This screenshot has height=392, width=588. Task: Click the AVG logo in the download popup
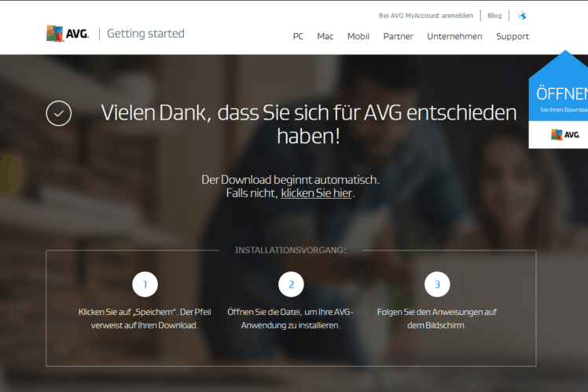click(x=565, y=134)
